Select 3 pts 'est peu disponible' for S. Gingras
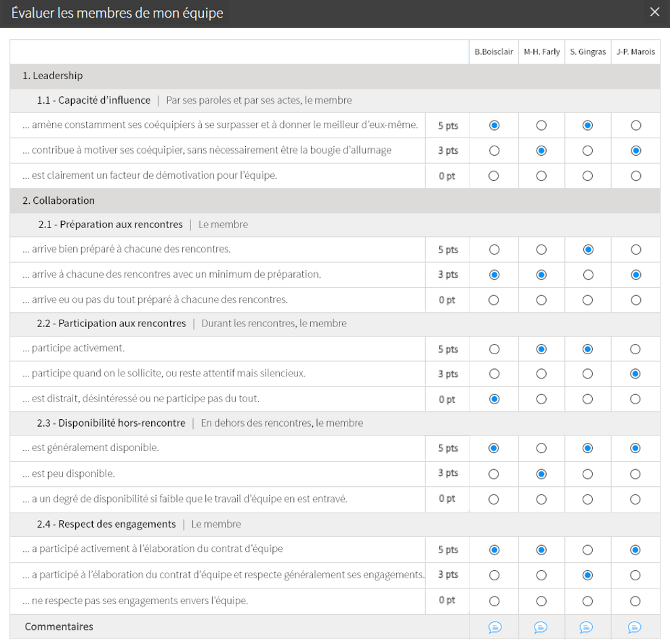670x644 pixels. click(587, 474)
